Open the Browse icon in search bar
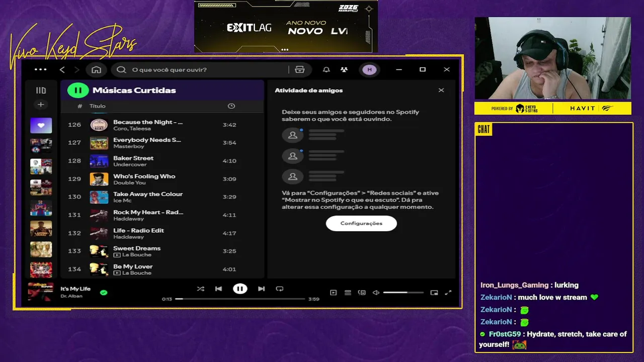The image size is (644, 362). click(x=300, y=70)
